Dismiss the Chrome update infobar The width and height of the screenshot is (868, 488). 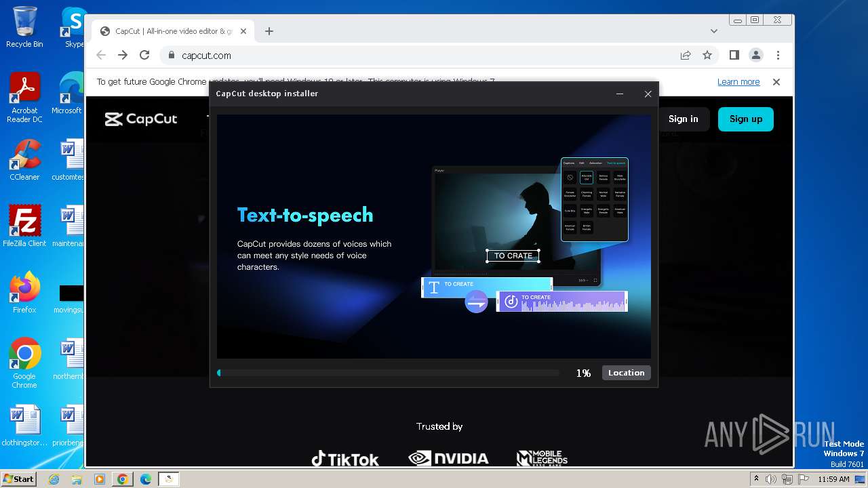(776, 82)
